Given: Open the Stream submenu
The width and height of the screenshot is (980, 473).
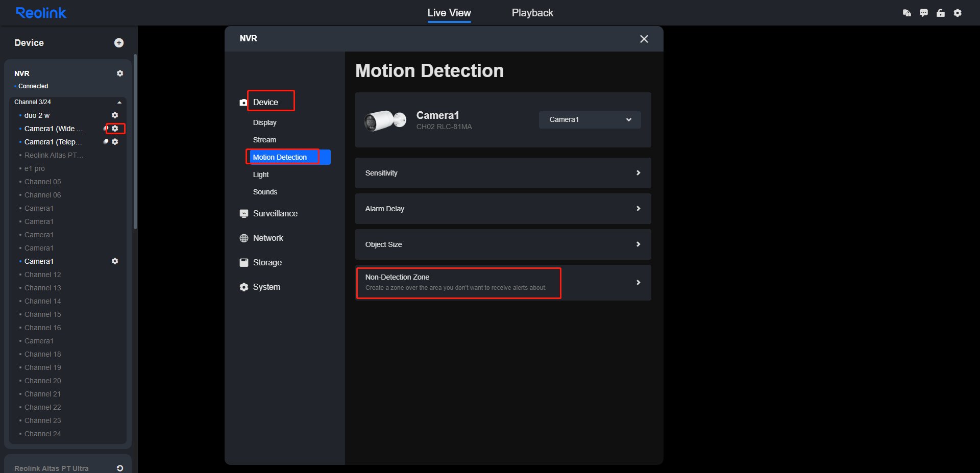Looking at the screenshot, I should point(264,140).
